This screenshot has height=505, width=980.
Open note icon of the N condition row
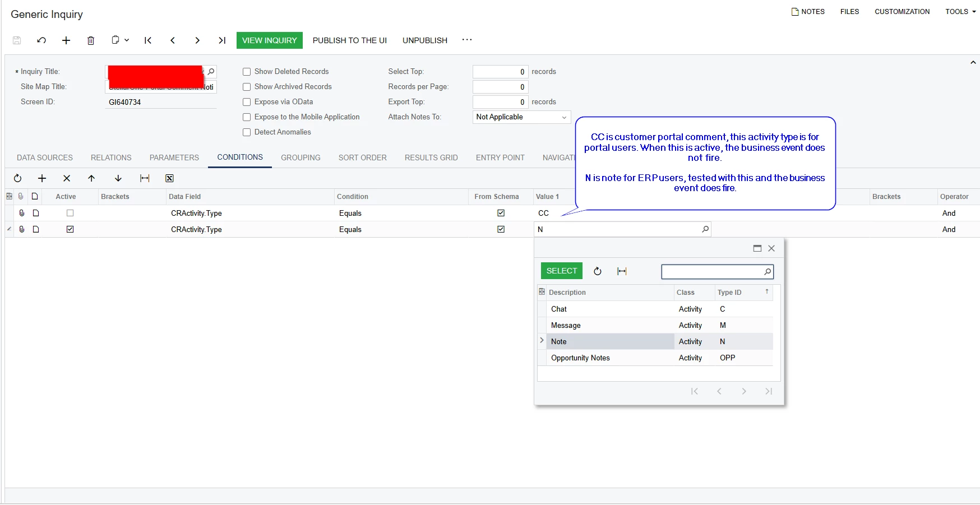point(36,229)
